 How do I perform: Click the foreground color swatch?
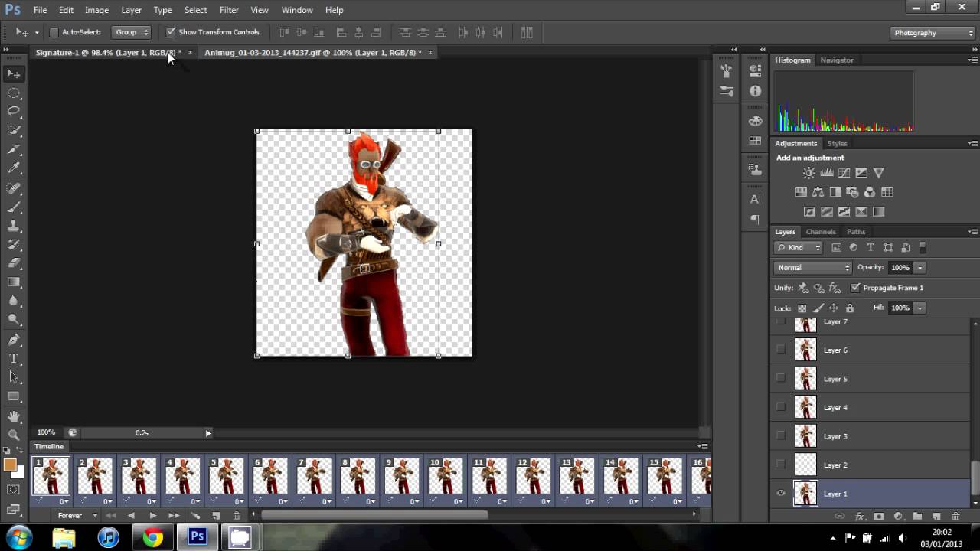click(10, 465)
